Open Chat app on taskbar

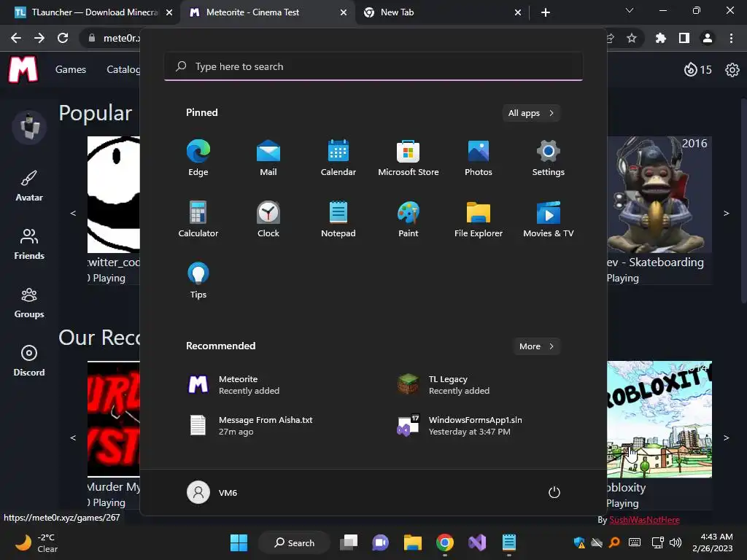tap(380, 542)
